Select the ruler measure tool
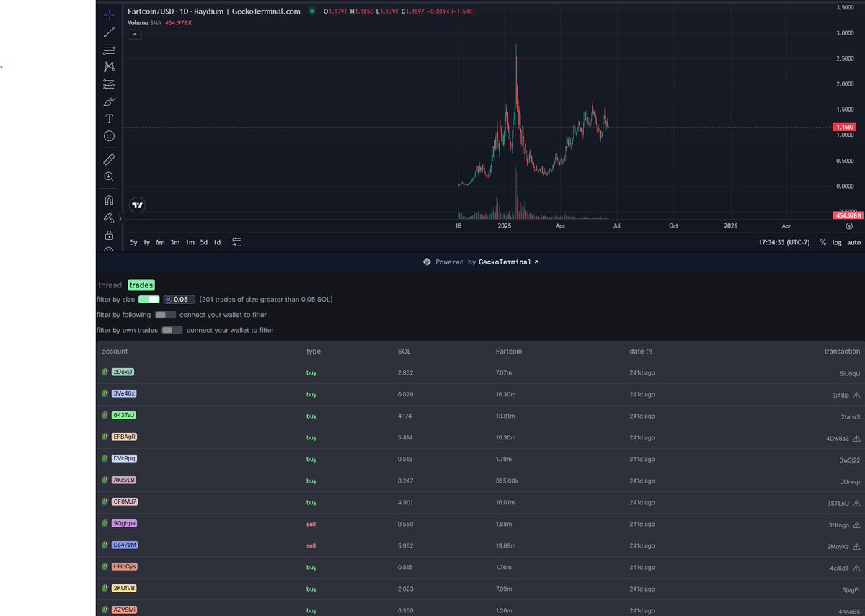865x616 pixels. (109, 159)
